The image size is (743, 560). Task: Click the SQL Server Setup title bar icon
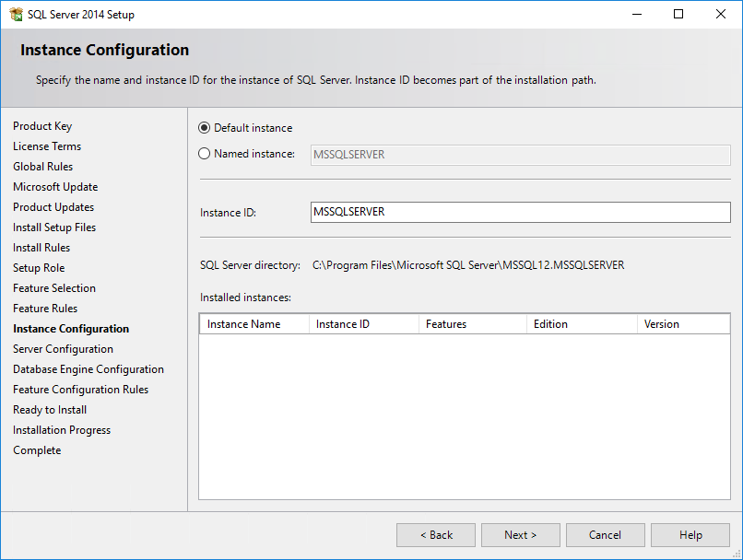pos(16,14)
